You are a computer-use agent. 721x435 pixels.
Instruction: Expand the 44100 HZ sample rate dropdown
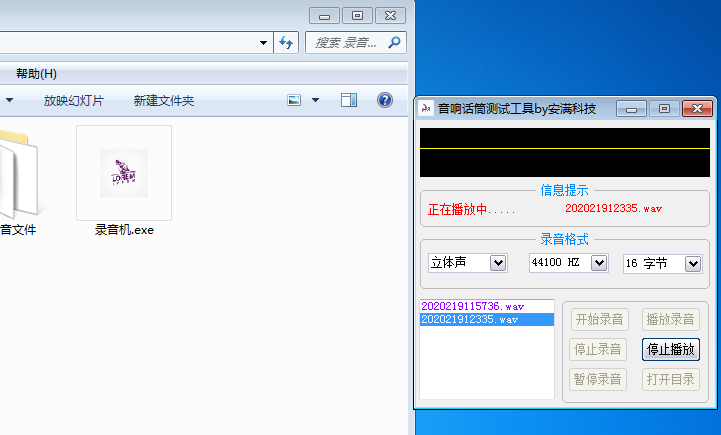coord(599,263)
